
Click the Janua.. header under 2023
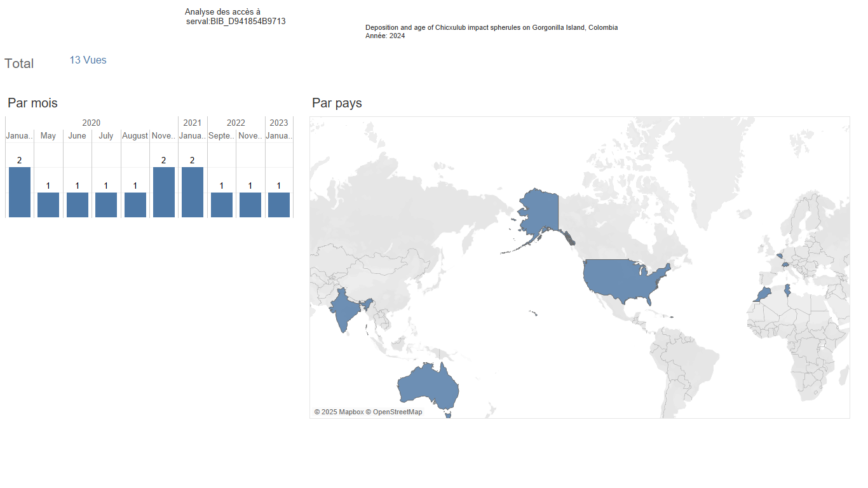click(x=279, y=136)
